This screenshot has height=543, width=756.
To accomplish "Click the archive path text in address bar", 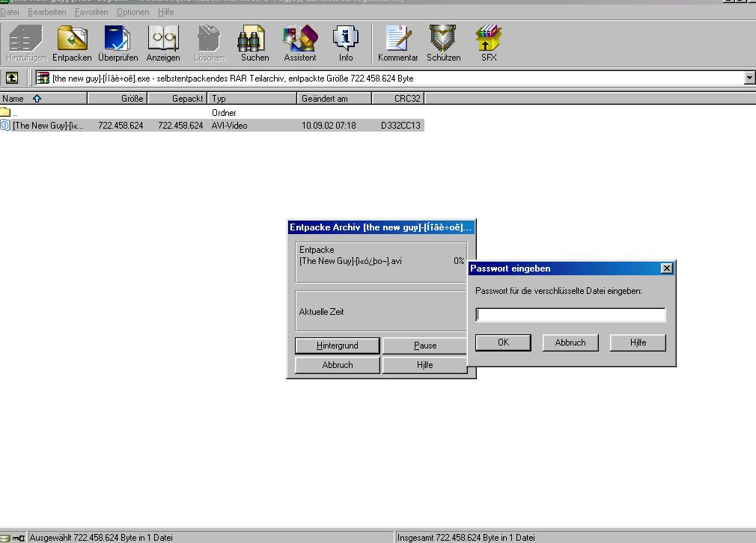I will click(233, 78).
